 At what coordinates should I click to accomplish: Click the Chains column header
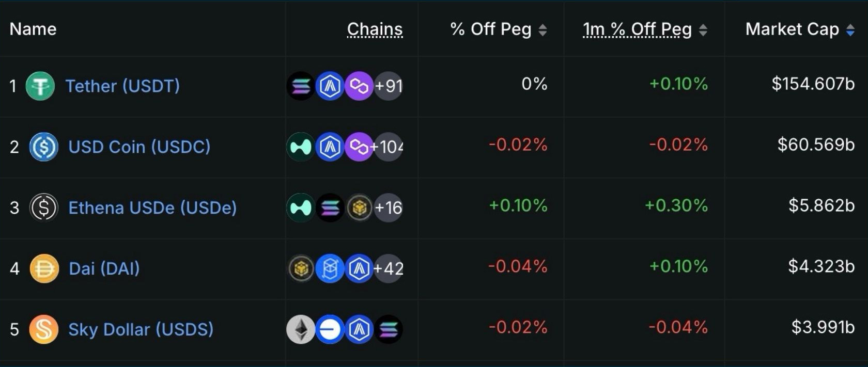[375, 29]
